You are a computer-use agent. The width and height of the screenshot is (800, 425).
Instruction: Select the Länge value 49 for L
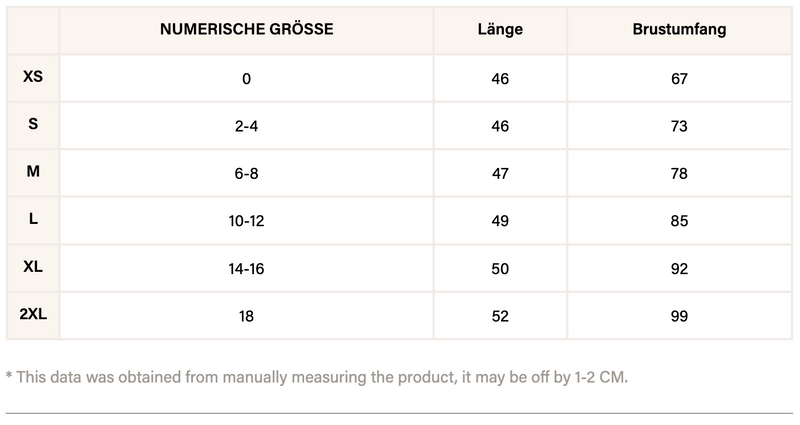(500, 221)
